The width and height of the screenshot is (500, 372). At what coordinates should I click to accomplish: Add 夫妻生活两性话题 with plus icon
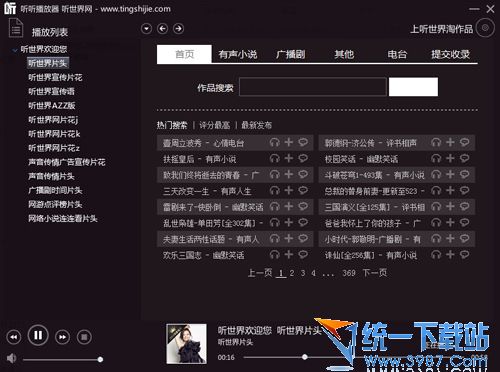pos(289,238)
